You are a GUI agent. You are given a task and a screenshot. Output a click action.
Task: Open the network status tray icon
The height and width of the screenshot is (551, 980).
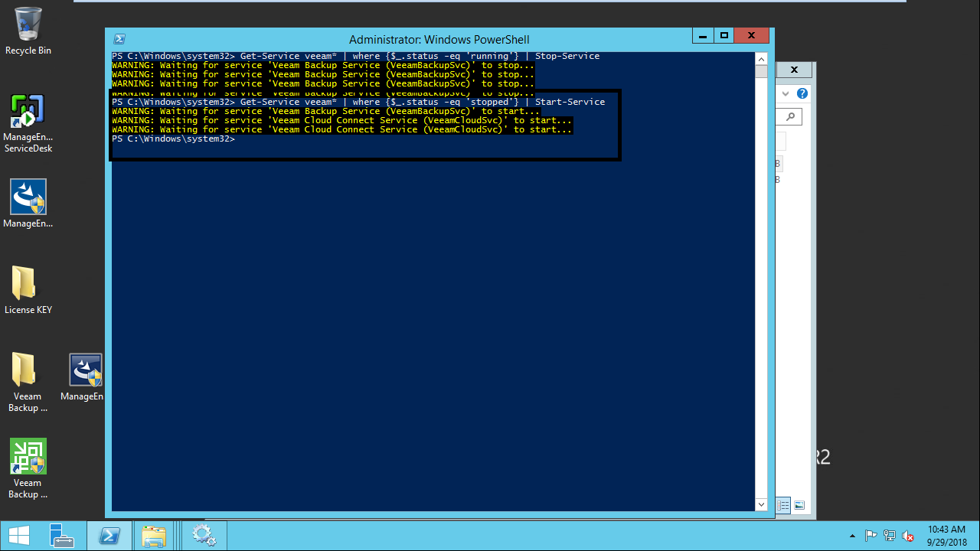point(890,536)
